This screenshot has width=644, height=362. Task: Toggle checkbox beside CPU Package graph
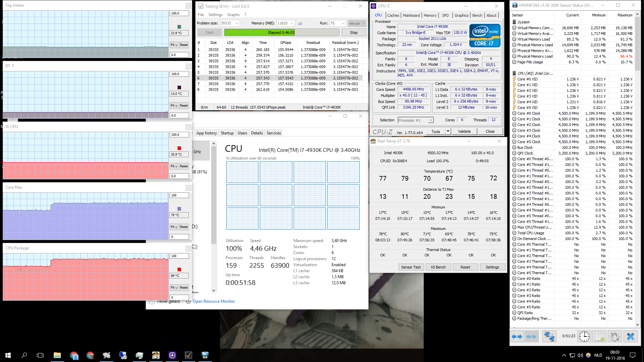pos(188,248)
